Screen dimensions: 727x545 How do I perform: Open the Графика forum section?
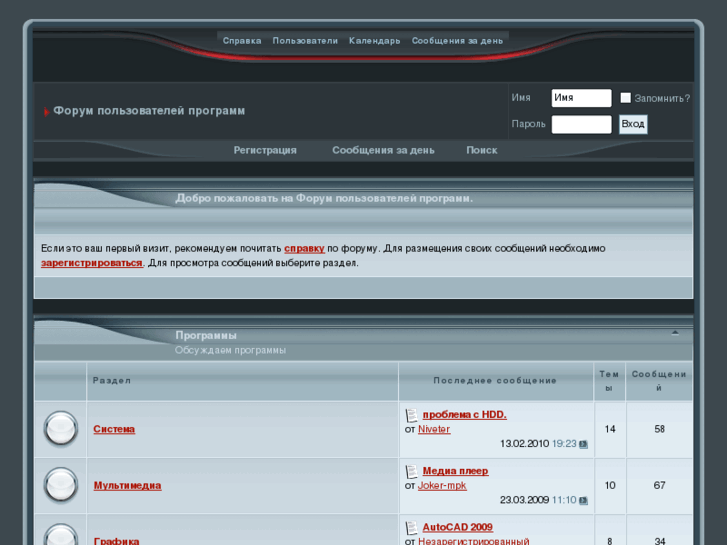(x=116, y=541)
